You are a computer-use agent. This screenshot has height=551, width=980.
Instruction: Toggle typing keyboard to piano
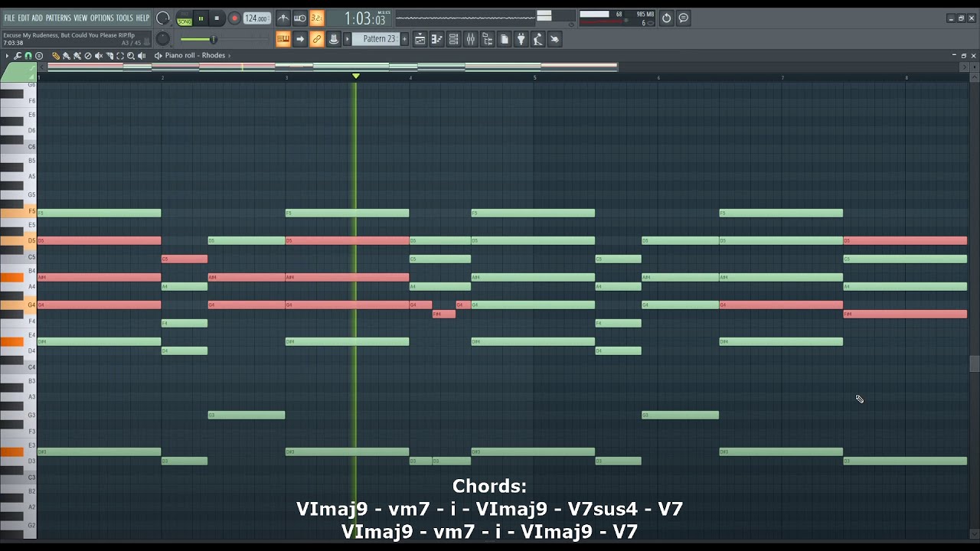(283, 39)
